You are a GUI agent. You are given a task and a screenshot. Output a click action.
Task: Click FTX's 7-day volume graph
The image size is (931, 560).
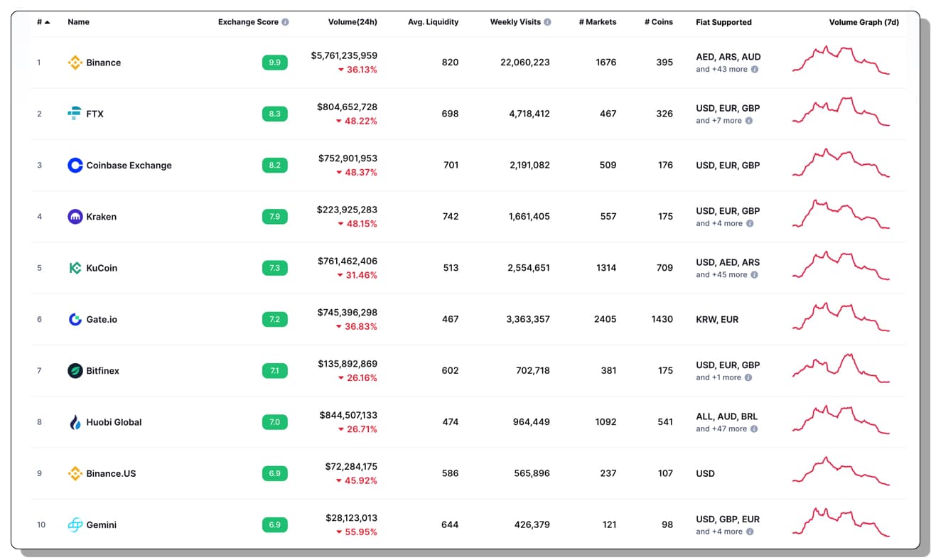pyautogui.click(x=841, y=112)
